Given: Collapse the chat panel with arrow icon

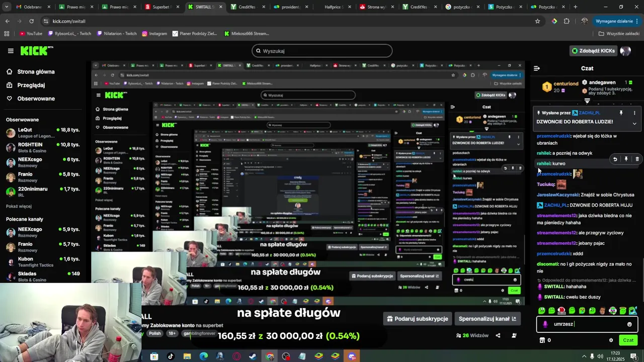Looking at the screenshot, I should click(537, 68).
